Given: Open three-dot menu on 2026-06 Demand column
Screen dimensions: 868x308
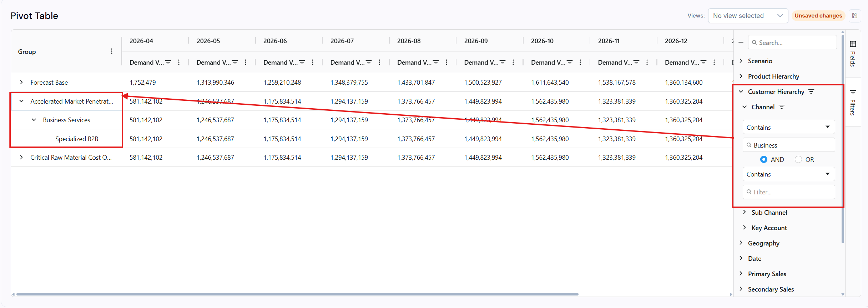Looking at the screenshot, I should (313, 62).
